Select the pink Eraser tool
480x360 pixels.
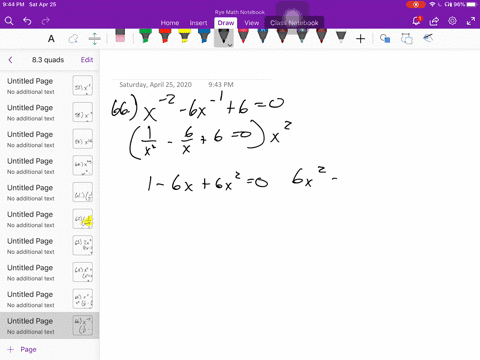[120, 36]
